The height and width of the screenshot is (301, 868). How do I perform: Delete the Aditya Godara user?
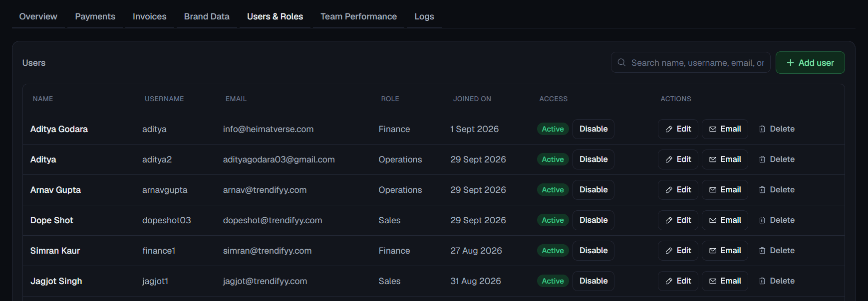[777, 129]
